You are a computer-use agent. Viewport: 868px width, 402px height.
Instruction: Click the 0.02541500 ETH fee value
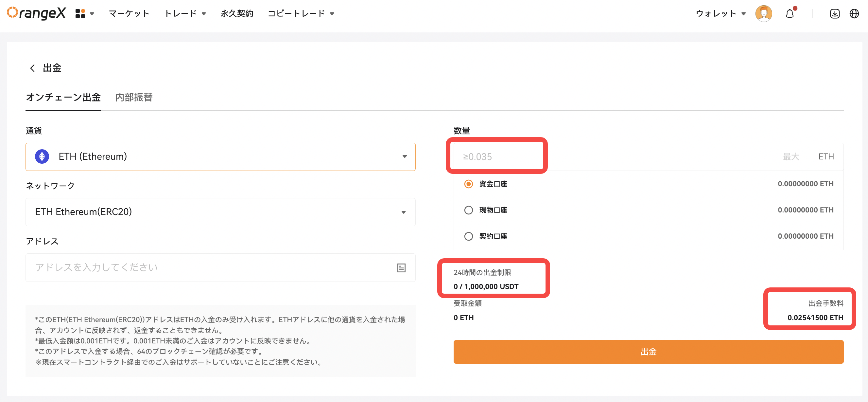click(815, 317)
